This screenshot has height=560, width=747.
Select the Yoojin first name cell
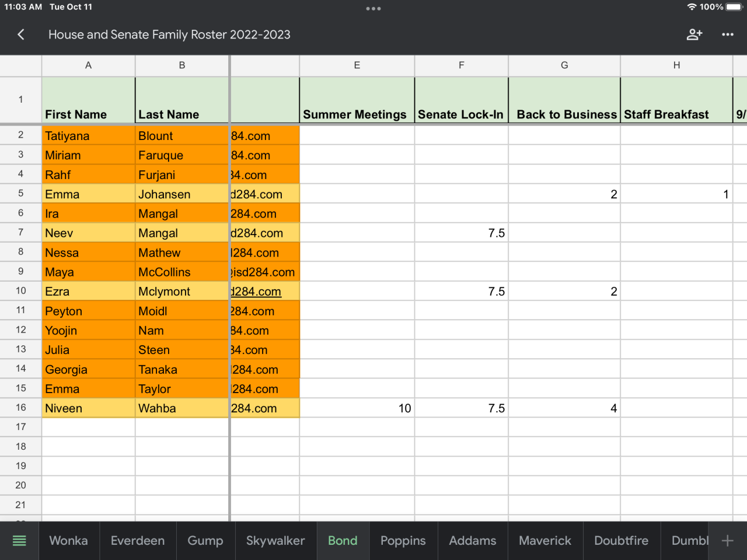pos(88,330)
